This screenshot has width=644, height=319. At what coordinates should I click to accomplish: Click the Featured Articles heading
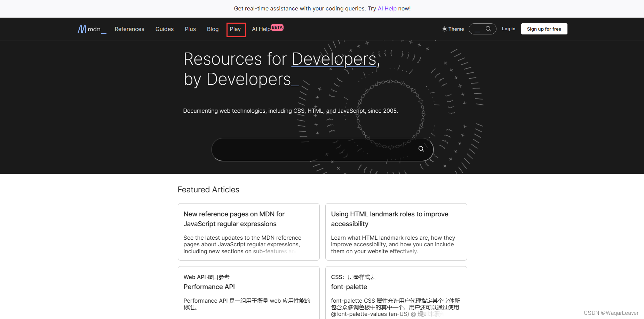208,190
